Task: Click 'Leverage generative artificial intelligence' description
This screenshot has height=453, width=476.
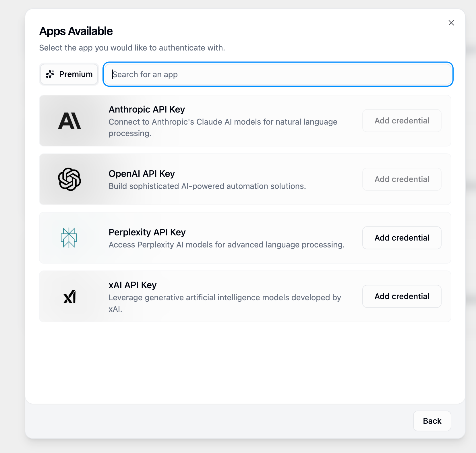Action: coord(225,303)
